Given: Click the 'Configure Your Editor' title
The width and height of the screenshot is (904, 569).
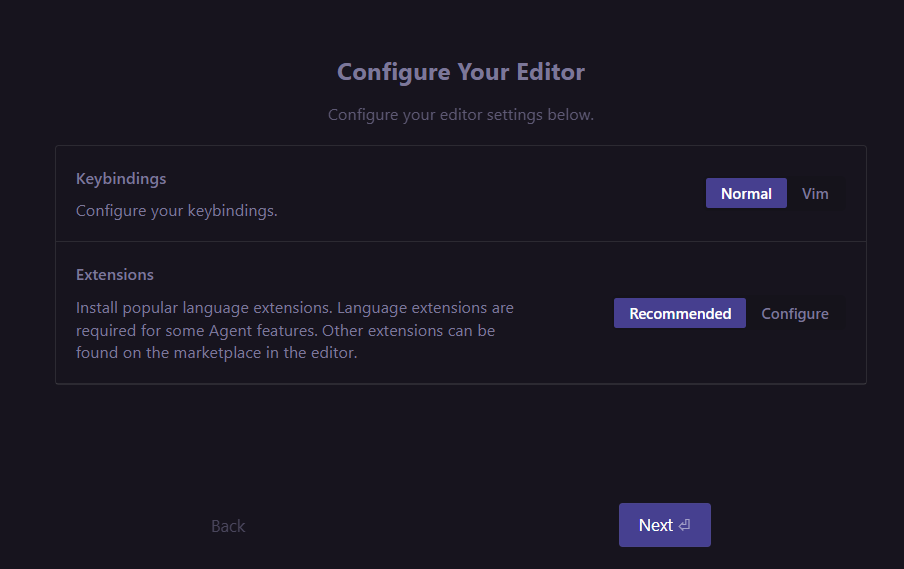Looking at the screenshot, I should pos(461,72).
